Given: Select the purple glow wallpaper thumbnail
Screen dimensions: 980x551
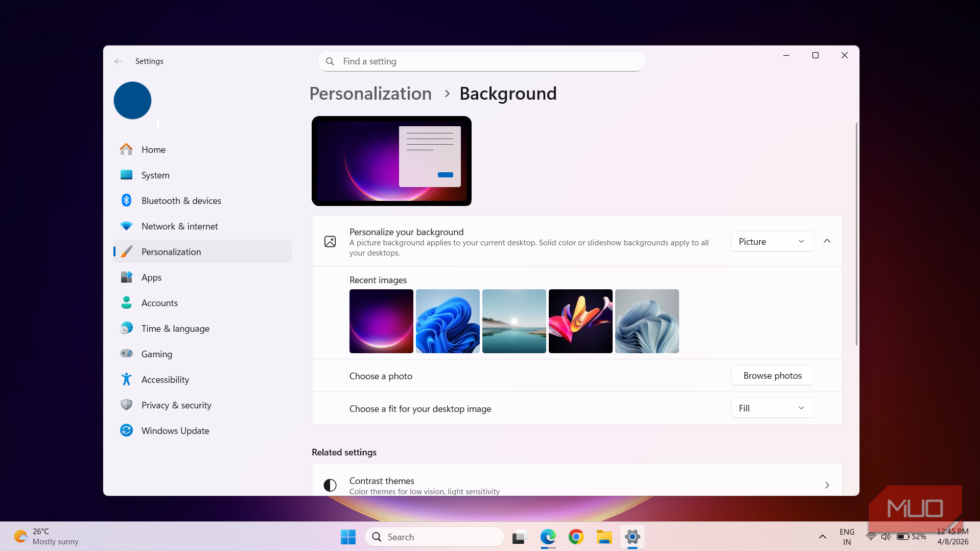Looking at the screenshot, I should [381, 321].
